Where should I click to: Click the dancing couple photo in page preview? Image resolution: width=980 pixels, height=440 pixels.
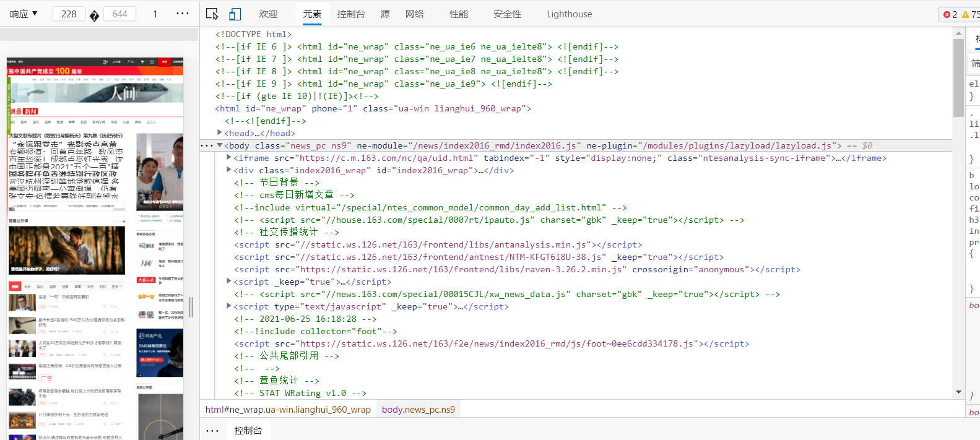click(67, 250)
